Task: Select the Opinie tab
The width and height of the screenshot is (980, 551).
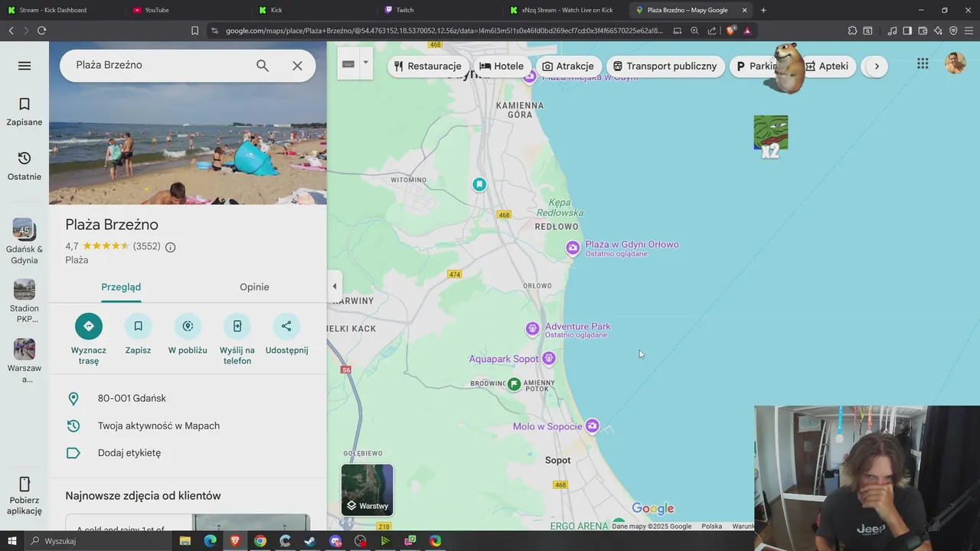Action: click(x=254, y=287)
